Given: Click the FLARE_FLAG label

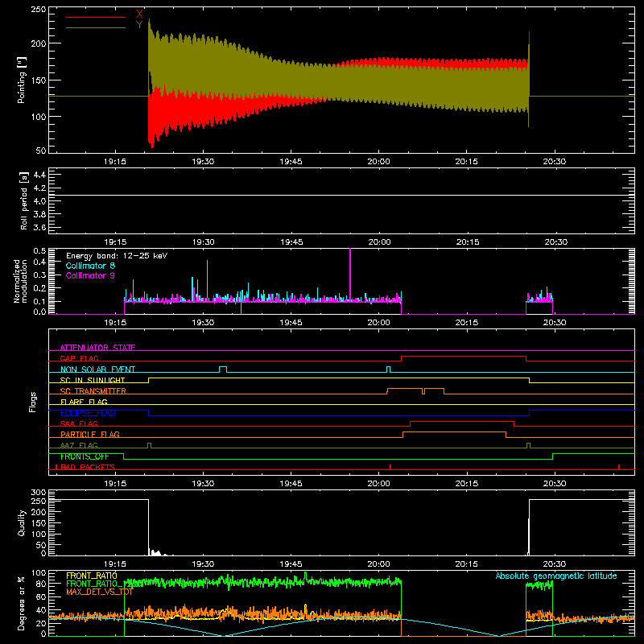Looking at the screenshot, I should (84, 402).
